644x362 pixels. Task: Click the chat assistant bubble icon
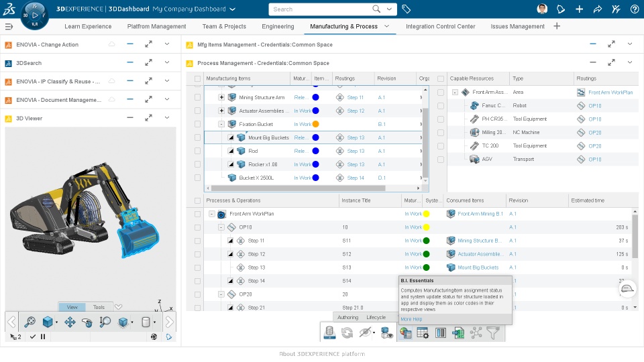(x=627, y=288)
